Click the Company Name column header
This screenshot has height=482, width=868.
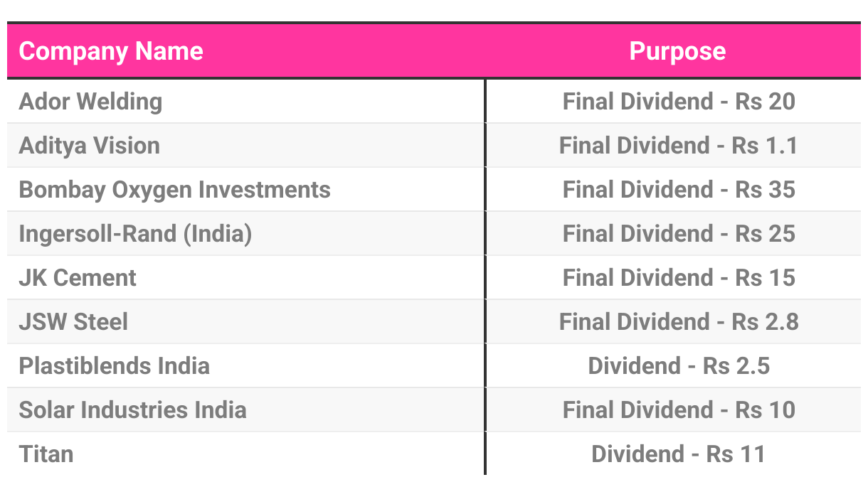click(111, 51)
